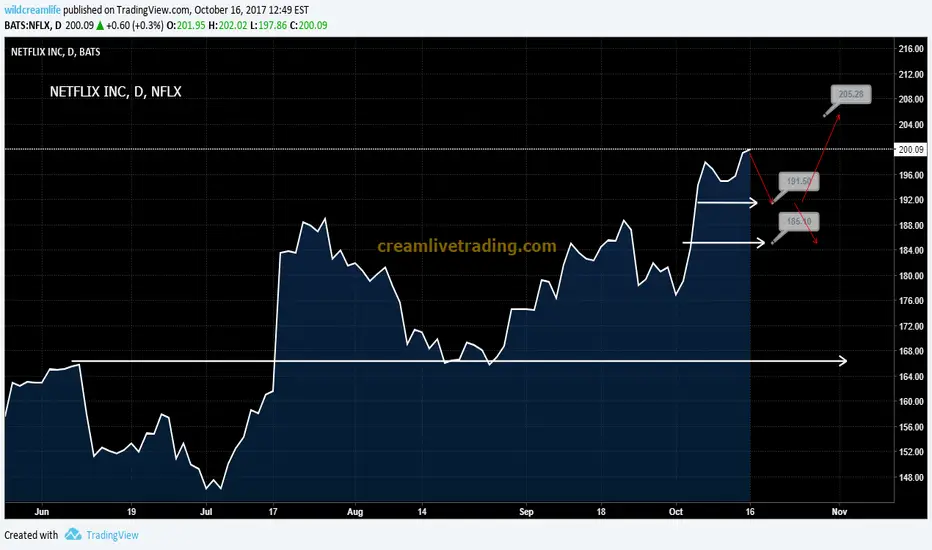932x550 pixels.
Task: Click the green up-triangle change indicator
Action: click(x=100, y=26)
